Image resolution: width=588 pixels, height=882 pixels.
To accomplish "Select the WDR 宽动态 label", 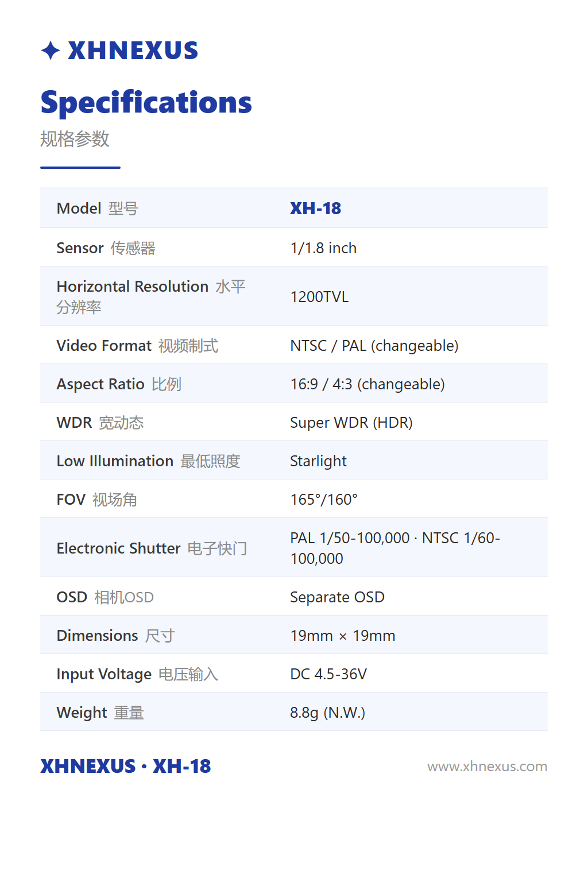I will click(x=100, y=423).
